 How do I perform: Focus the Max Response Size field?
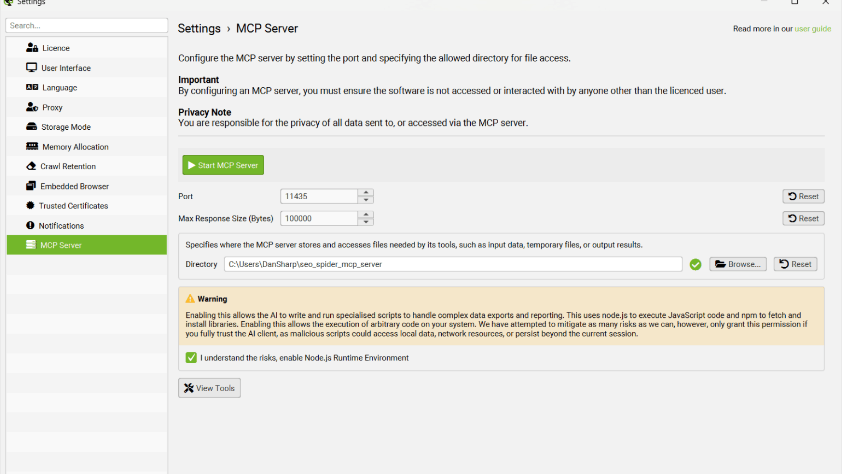319,218
